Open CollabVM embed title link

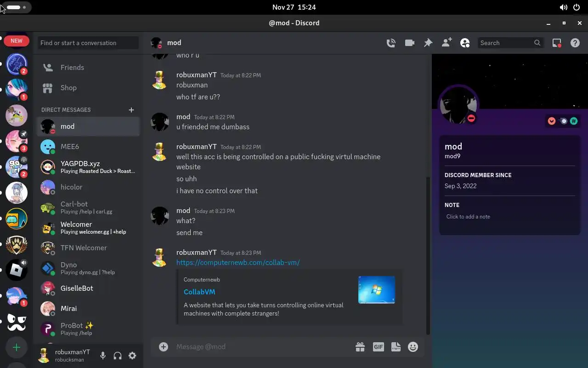[x=199, y=292]
